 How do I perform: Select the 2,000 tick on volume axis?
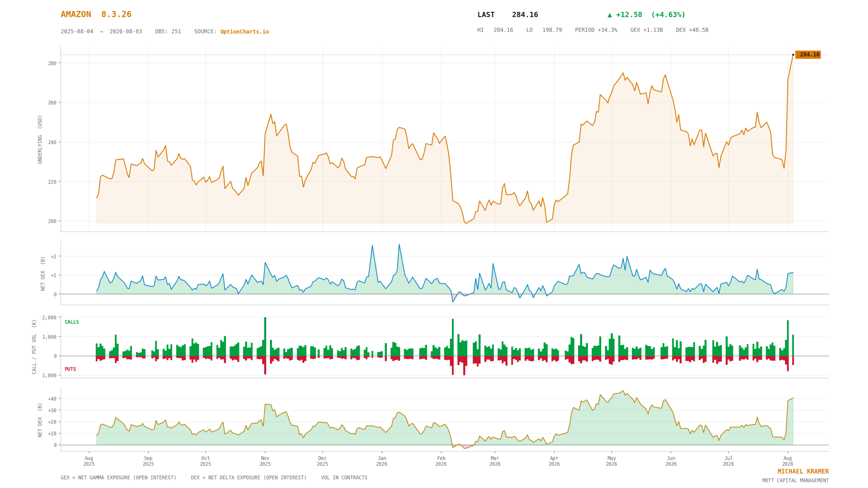pos(50,318)
